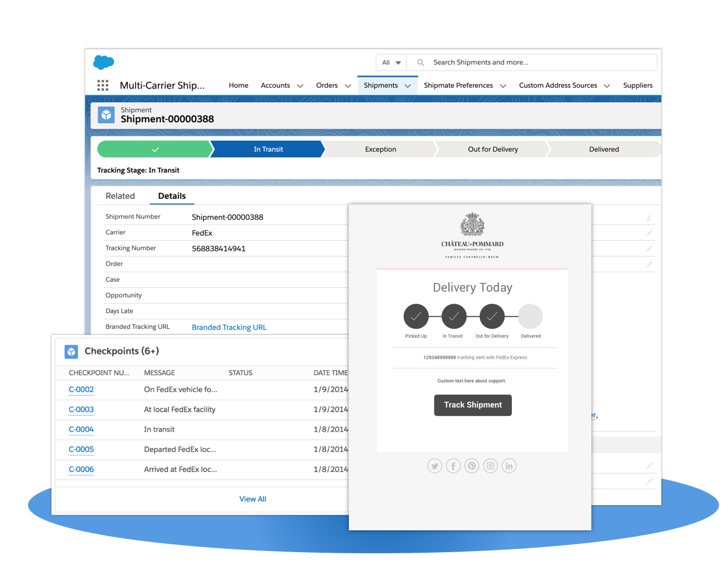The height and width of the screenshot is (588, 728).
Task: Click the Track Shipment button
Action: tap(473, 405)
